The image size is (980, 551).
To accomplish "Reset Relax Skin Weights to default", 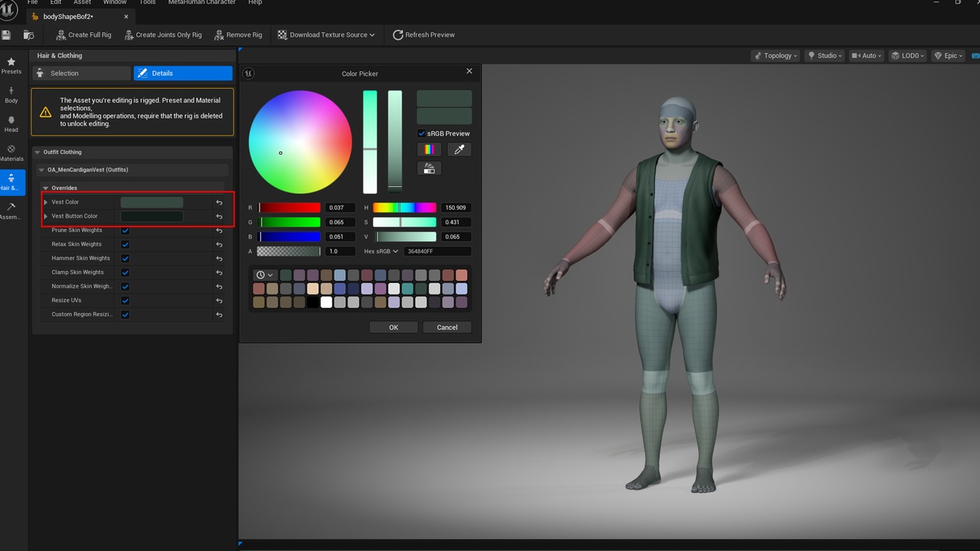I will pyautogui.click(x=219, y=245).
